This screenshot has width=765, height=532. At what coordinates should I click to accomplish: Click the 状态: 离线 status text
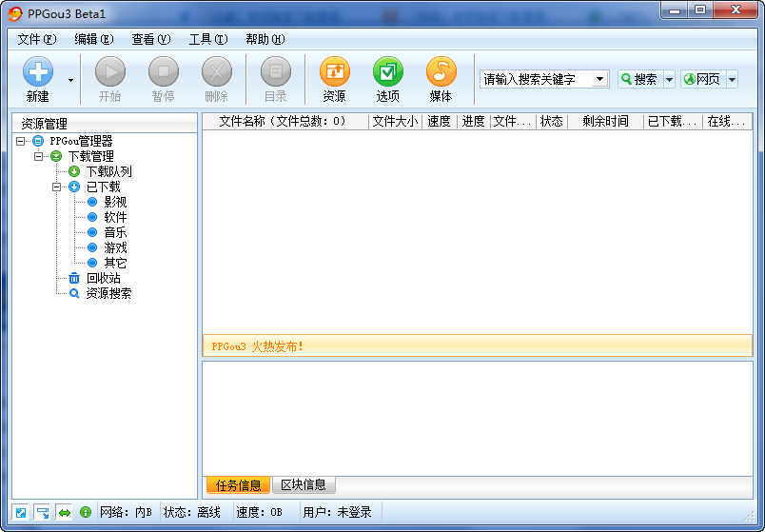tap(192, 512)
